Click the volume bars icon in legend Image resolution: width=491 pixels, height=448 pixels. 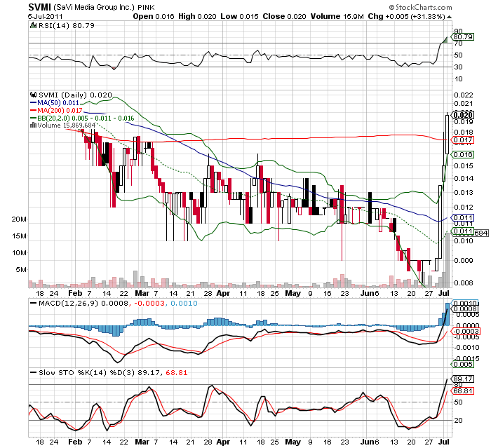click(x=33, y=125)
